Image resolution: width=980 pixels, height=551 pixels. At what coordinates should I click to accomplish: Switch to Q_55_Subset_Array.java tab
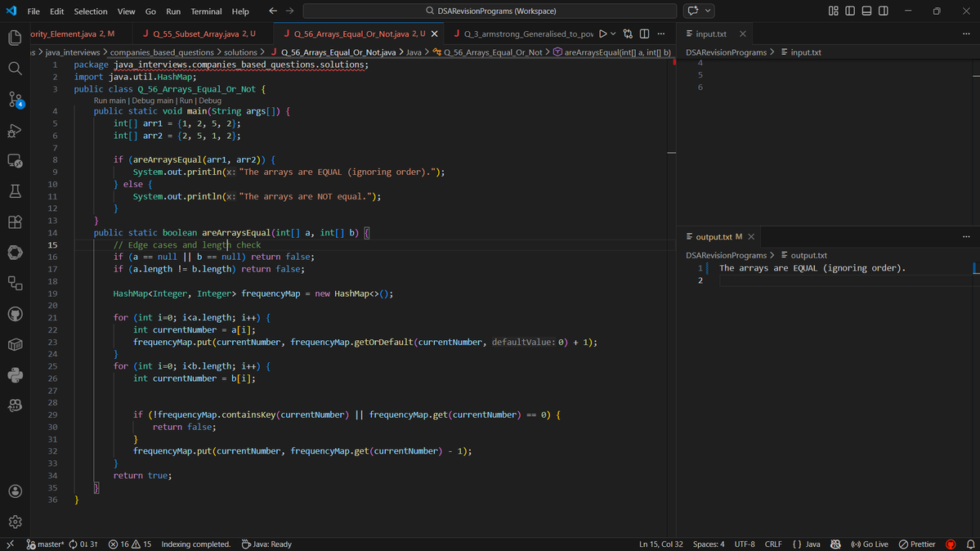(x=204, y=34)
